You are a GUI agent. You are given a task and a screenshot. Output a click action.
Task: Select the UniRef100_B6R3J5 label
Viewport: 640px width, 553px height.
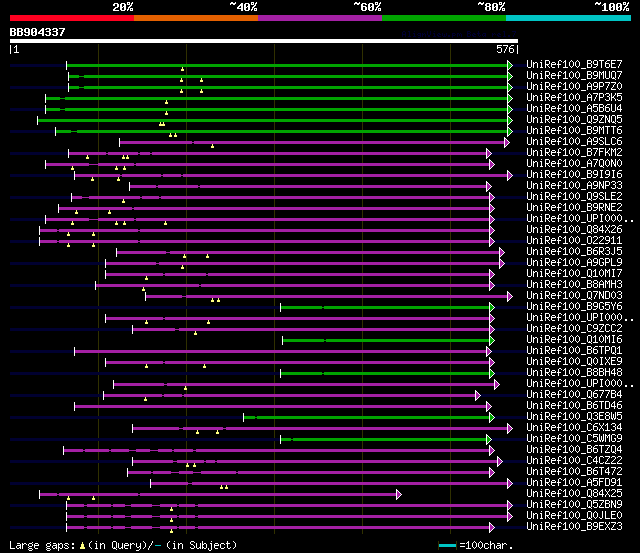coord(574,252)
